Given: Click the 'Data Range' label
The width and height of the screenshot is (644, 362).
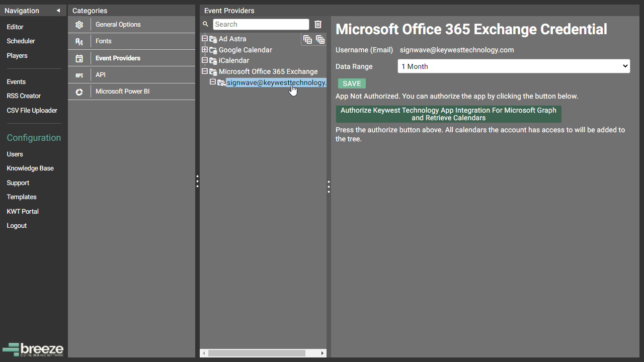Looking at the screenshot, I should [354, 66].
